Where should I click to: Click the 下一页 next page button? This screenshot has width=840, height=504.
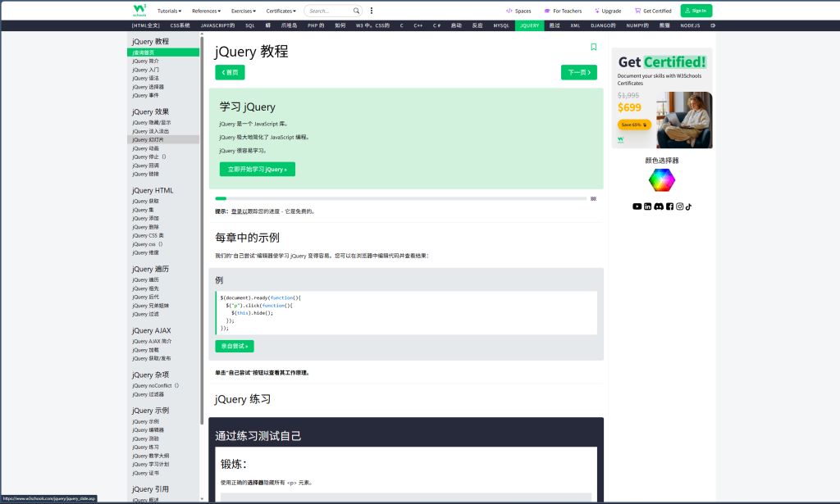click(579, 72)
